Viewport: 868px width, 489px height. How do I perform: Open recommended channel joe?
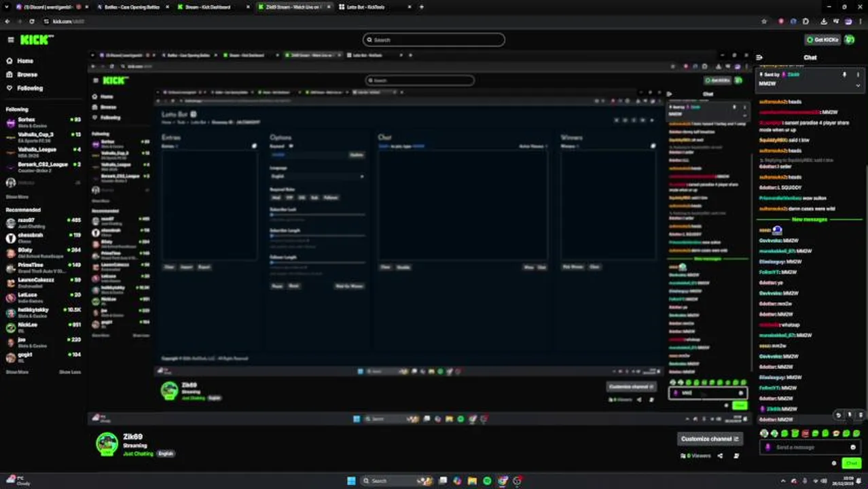(x=42, y=342)
